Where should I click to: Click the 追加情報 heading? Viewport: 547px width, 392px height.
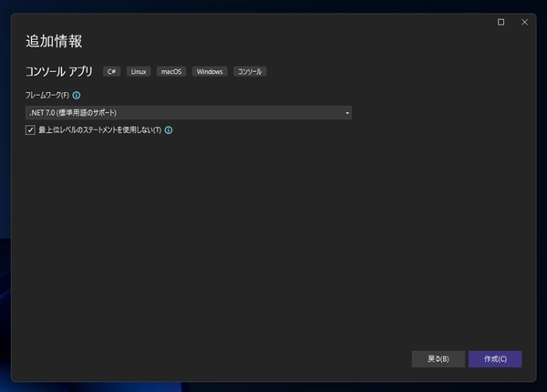[x=54, y=41]
